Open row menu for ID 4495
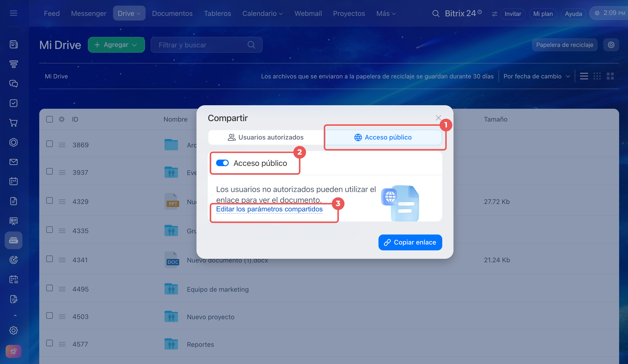628x364 pixels. click(x=62, y=289)
